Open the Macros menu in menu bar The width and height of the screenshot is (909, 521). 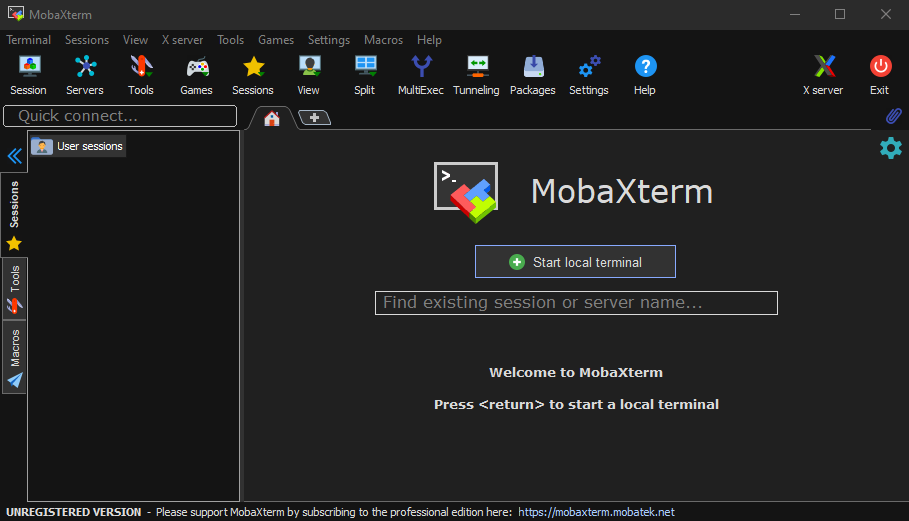pyautogui.click(x=383, y=40)
